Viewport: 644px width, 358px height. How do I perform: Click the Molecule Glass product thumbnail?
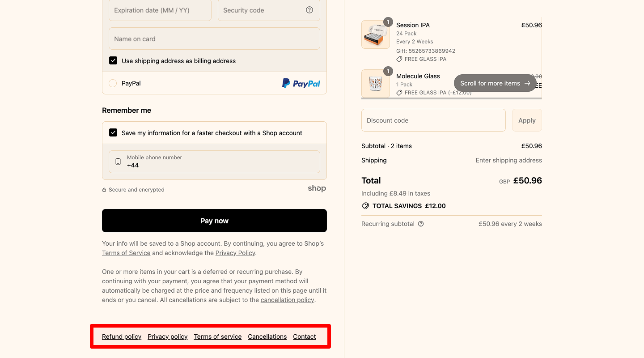(x=375, y=84)
